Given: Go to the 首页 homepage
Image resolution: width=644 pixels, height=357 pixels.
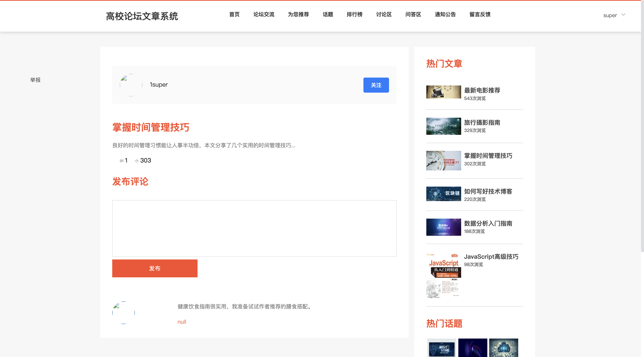Looking at the screenshot, I should [x=234, y=14].
